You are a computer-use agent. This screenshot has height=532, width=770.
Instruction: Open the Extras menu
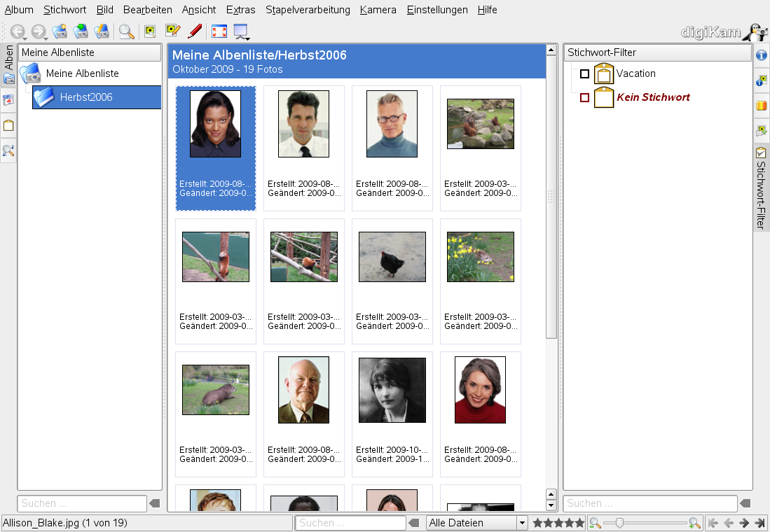click(x=240, y=10)
